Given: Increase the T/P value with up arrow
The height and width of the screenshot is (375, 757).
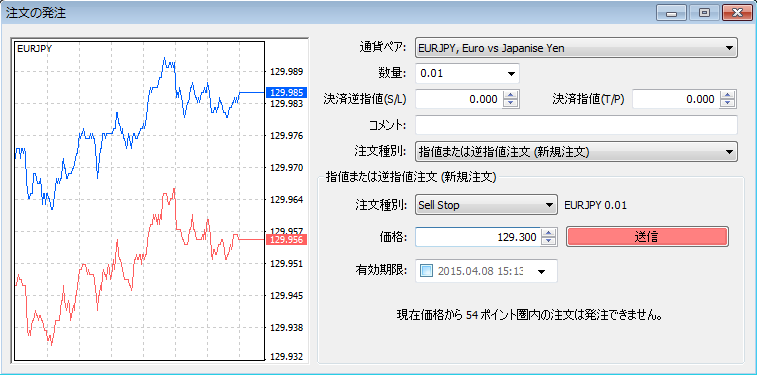Looking at the screenshot, I should (727, 95).
